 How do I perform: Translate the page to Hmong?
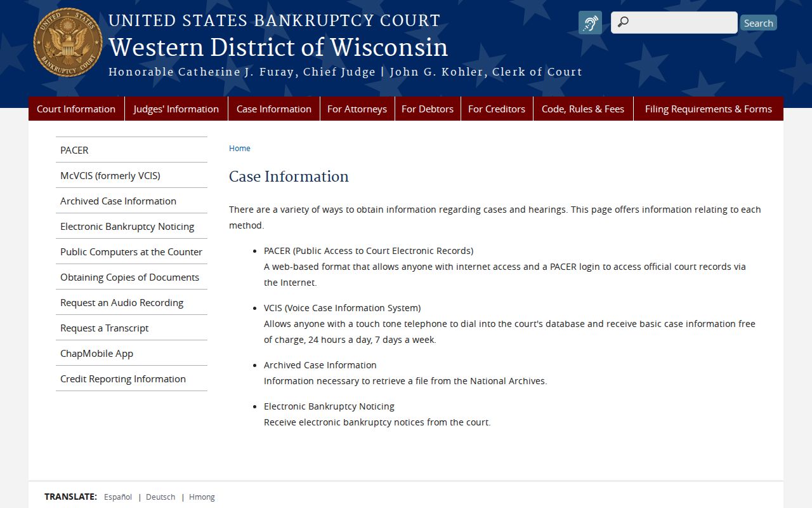coord(202,497)
